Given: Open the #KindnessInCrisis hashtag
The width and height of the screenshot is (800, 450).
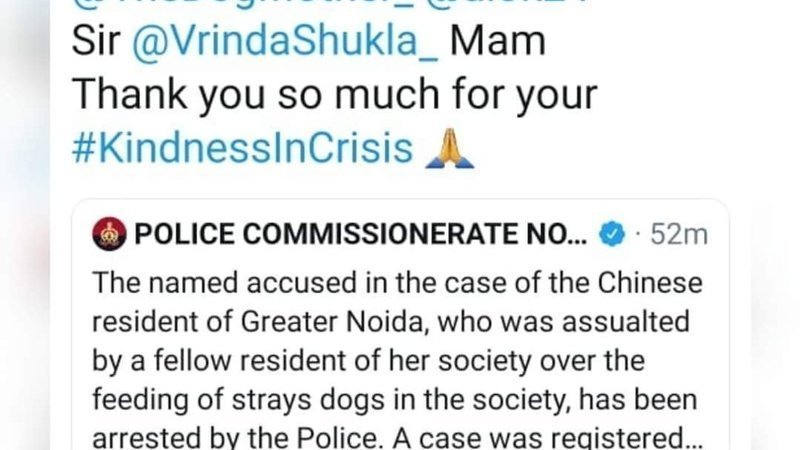Looking at the screenshot, I should click(242, 148).
